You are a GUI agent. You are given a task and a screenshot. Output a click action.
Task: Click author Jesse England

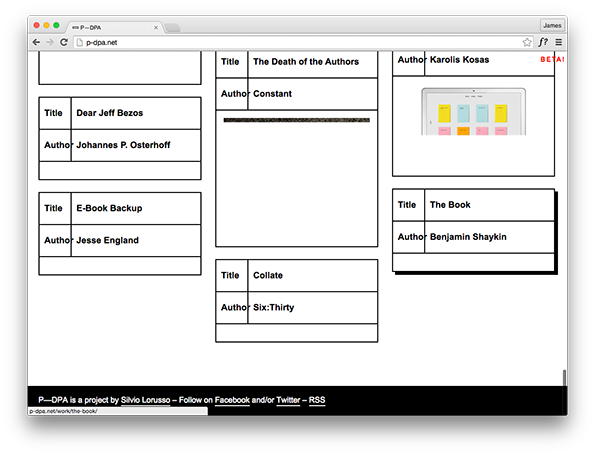[107, 240]
